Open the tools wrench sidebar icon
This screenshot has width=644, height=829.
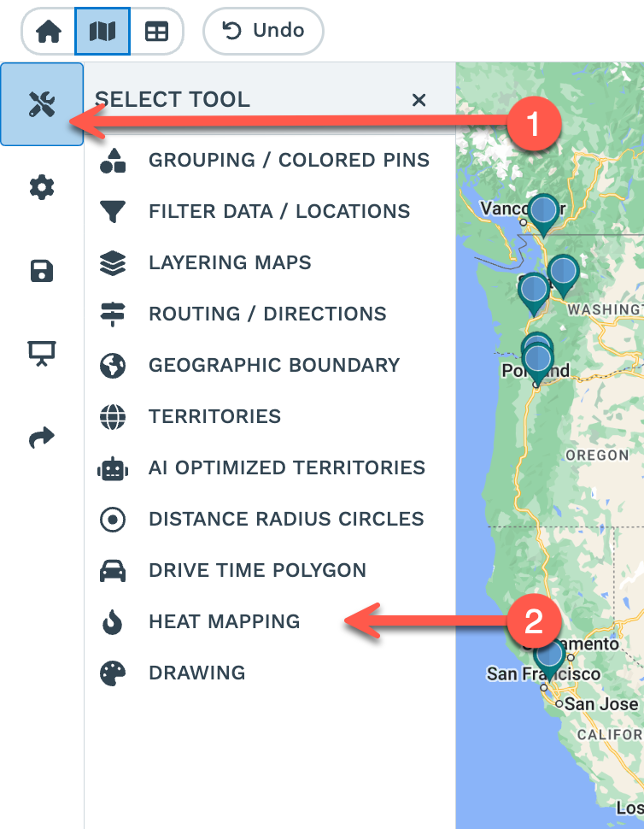[x=42, y=105]
